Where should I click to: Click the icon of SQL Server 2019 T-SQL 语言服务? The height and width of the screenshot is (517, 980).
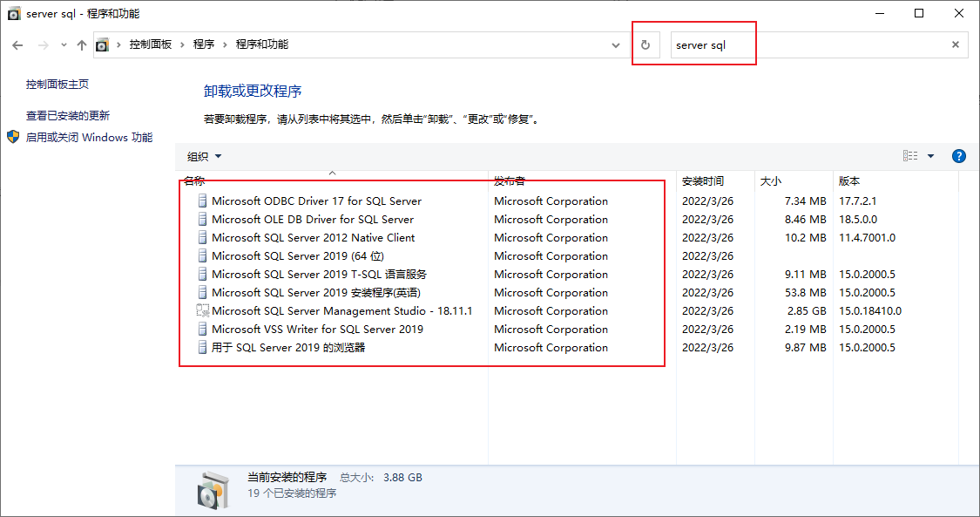[x=202, y=274]
